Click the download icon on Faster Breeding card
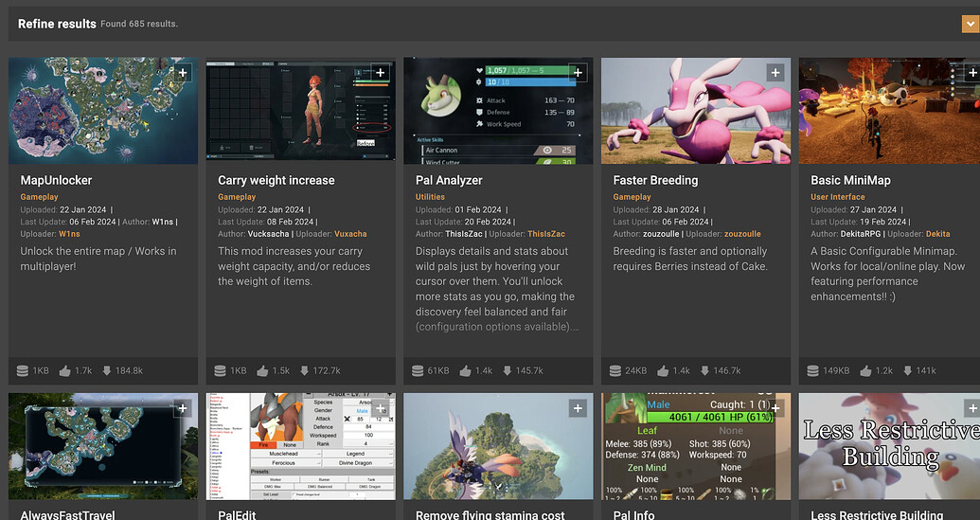This screenshot has height=520, width=980. point(704,370)
